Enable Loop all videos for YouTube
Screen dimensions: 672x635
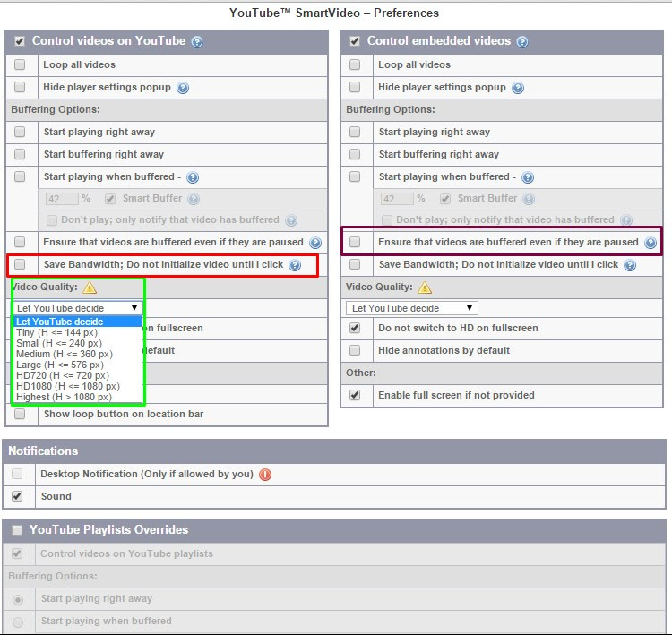click(20, 64)
